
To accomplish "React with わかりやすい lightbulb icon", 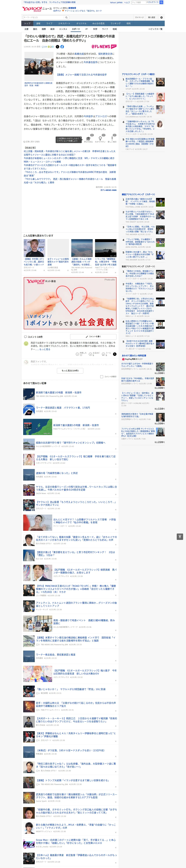I will tap(100, 138).
